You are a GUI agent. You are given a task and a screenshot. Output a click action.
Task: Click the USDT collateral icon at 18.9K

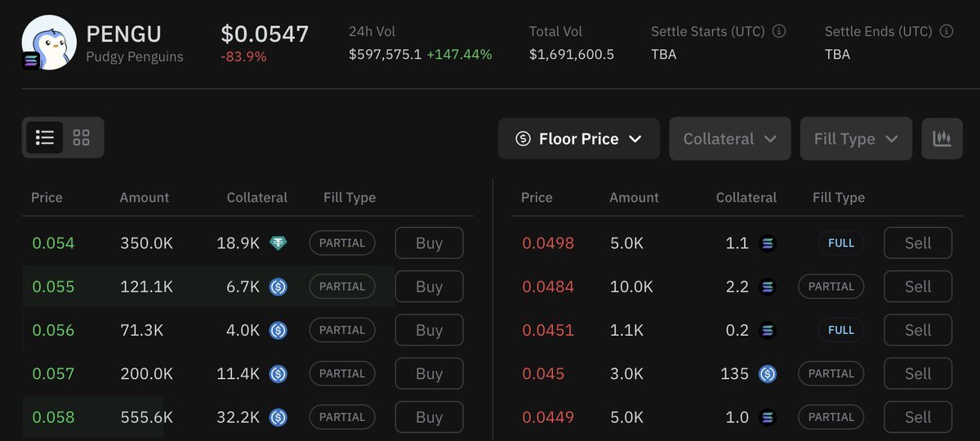pyautogui.click(x=278, y=243)
